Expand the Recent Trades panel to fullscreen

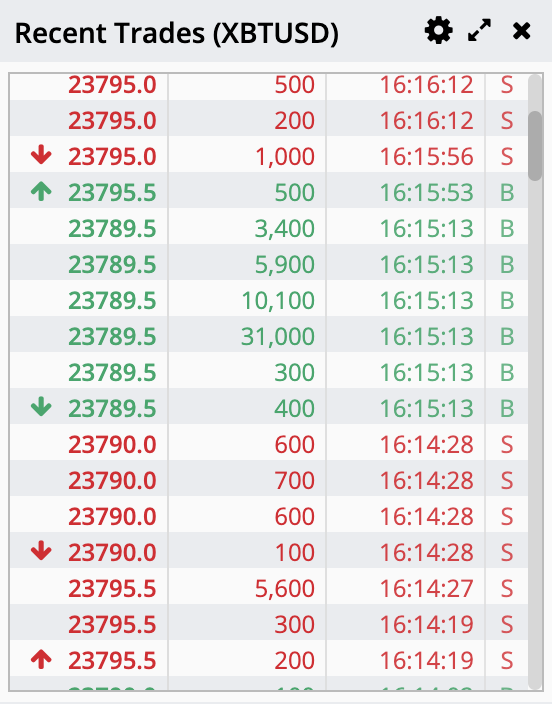click(479, 31)
